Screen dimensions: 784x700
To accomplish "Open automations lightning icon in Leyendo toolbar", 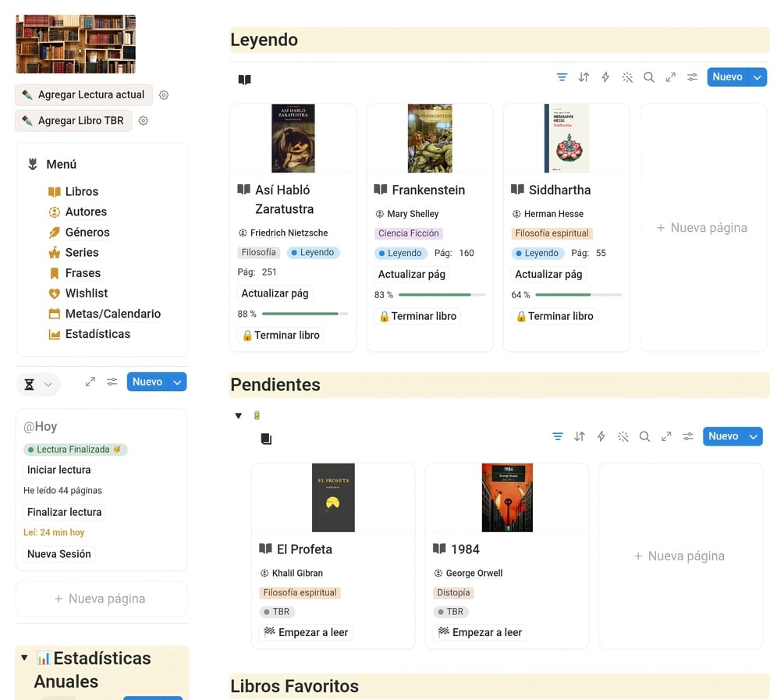I will coord(605,77).
